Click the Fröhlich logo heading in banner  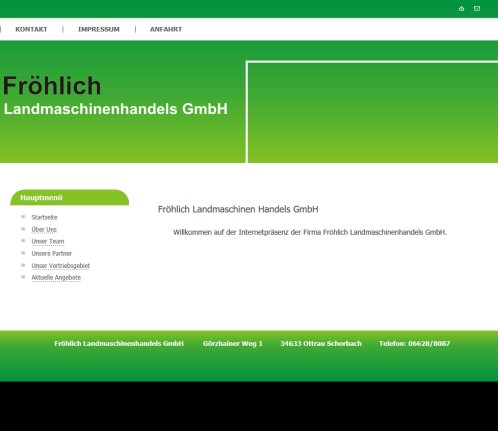[x=52, y=86]
